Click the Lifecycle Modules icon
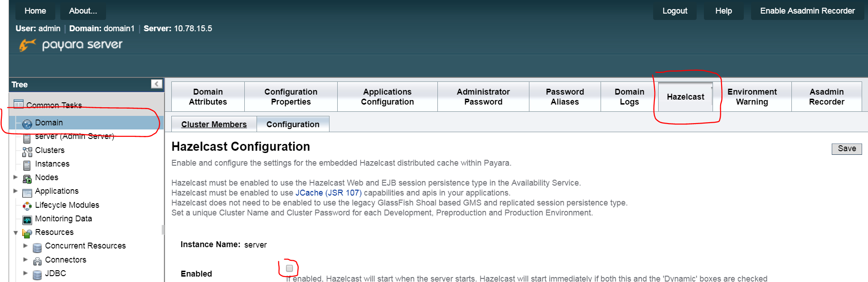This screenshot has width=868, height=282. coord(27,206)
